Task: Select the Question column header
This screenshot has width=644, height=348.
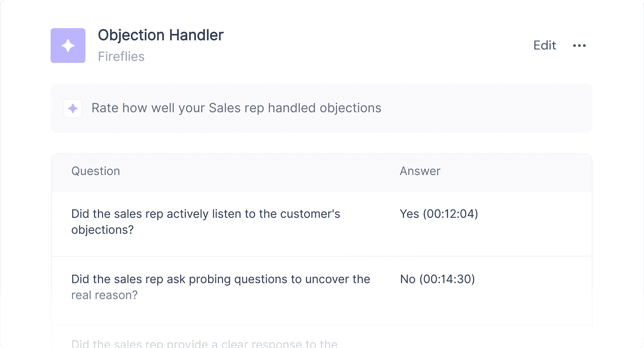Action: coord(96,171)
